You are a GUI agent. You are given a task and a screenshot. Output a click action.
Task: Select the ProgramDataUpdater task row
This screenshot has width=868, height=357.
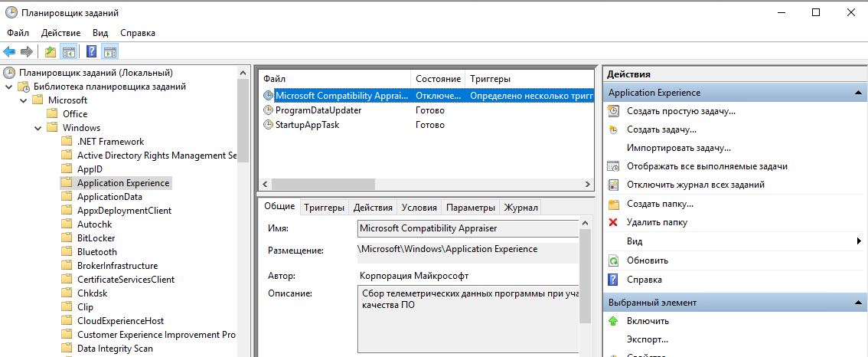[426, 110]
